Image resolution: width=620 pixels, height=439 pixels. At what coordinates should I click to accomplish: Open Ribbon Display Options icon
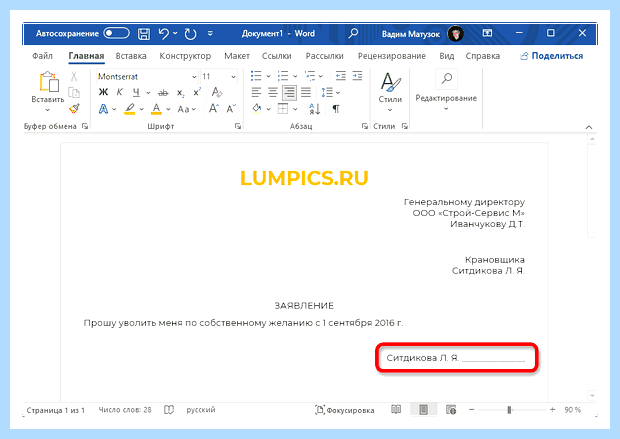click(x=487, y=33)
